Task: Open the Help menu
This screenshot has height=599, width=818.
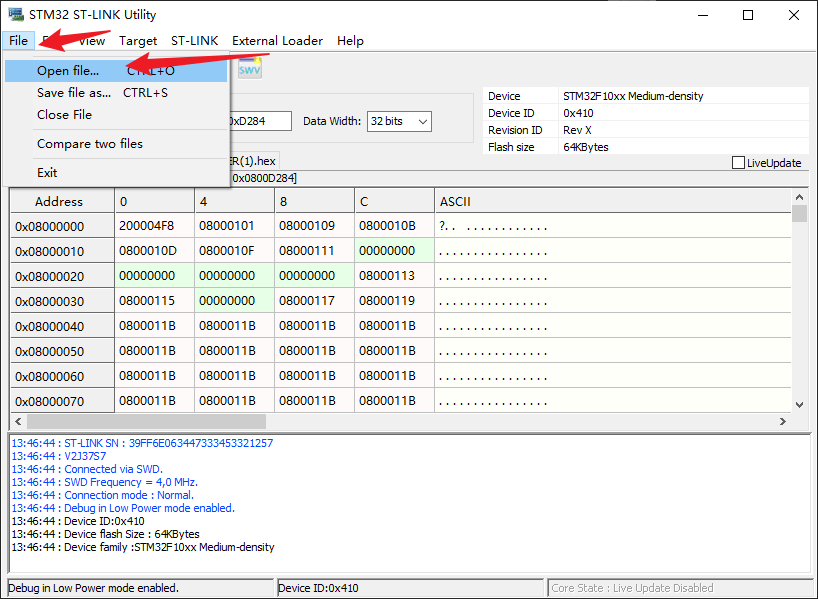Action: [x=350, y=41]
